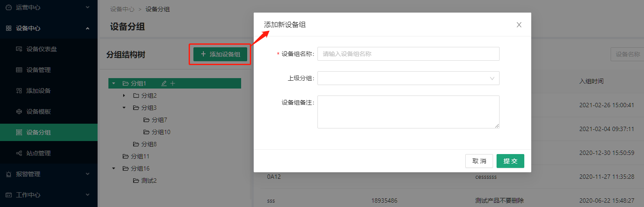Click the edit pencil icon on 分组1
The image size is (644, 207).
coord(164,83)
